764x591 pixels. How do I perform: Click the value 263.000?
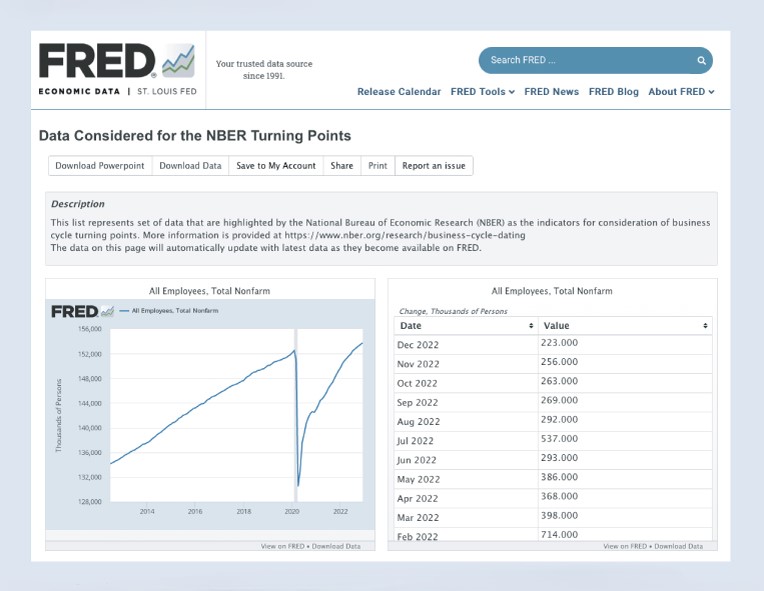pyautogui.click(x=559, y=381)
